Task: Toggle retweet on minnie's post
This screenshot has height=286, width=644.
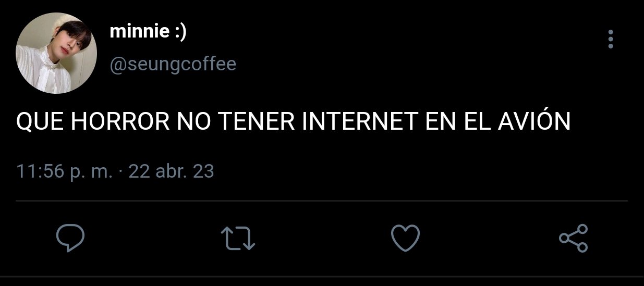Action: 238,239
